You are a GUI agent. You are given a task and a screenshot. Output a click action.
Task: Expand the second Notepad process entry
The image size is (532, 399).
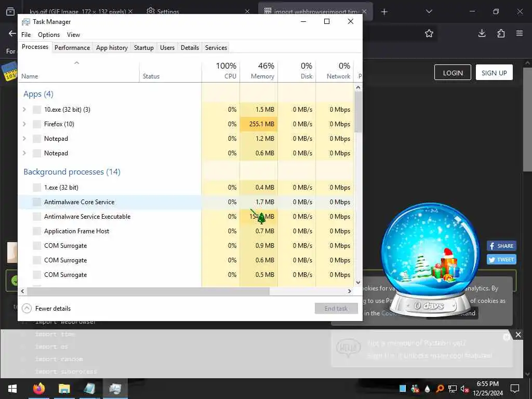tap(24, 153)
